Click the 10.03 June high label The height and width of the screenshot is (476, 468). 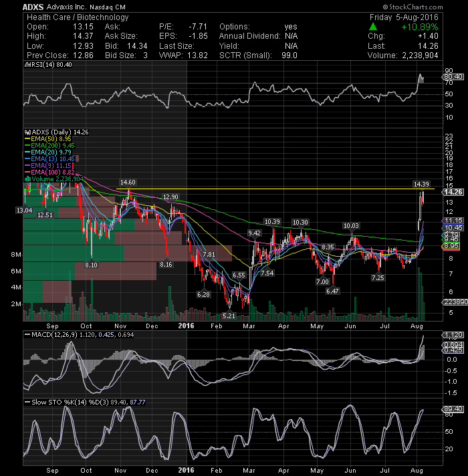tap(351, 225)
